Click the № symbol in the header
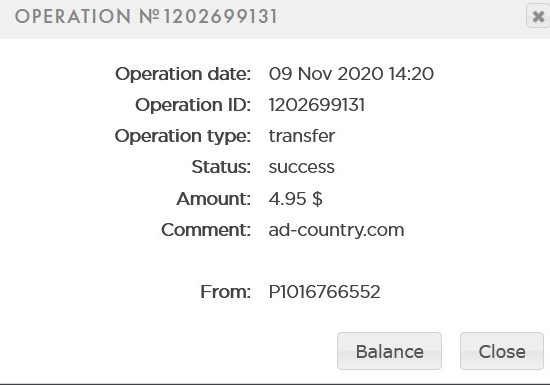The width and height of the screenshot is (550, 385). (149, 16)
